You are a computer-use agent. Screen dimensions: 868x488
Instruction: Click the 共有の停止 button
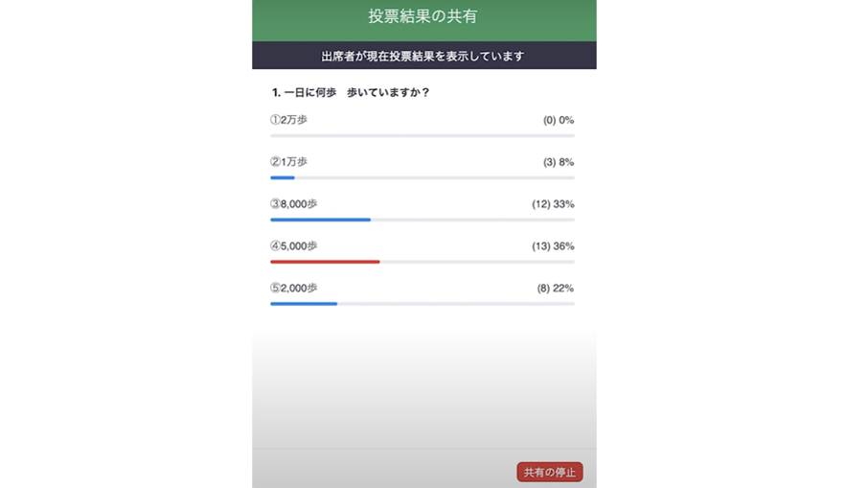tap(550, 472)
